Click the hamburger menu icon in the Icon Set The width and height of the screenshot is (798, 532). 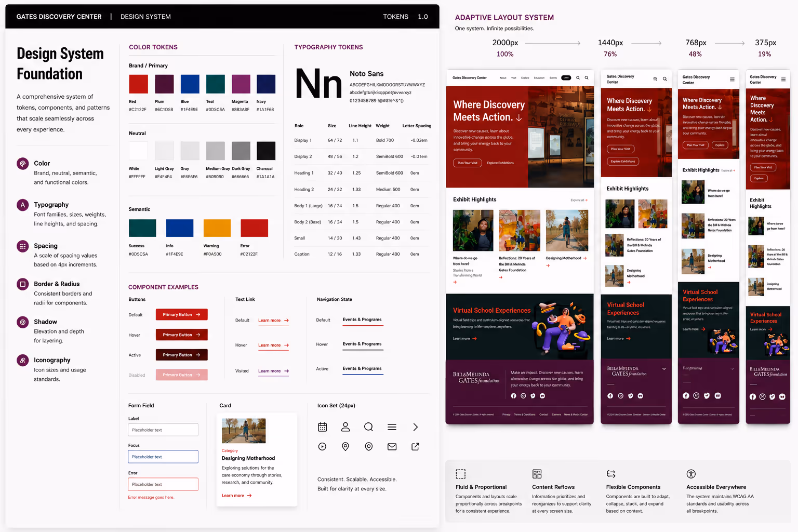(x=392, y=427)
